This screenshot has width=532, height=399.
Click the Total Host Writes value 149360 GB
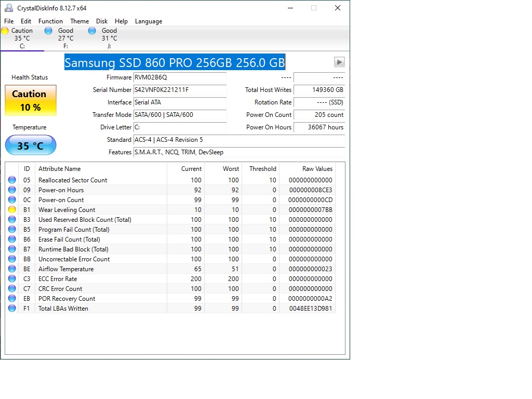(x=320, y=90)
